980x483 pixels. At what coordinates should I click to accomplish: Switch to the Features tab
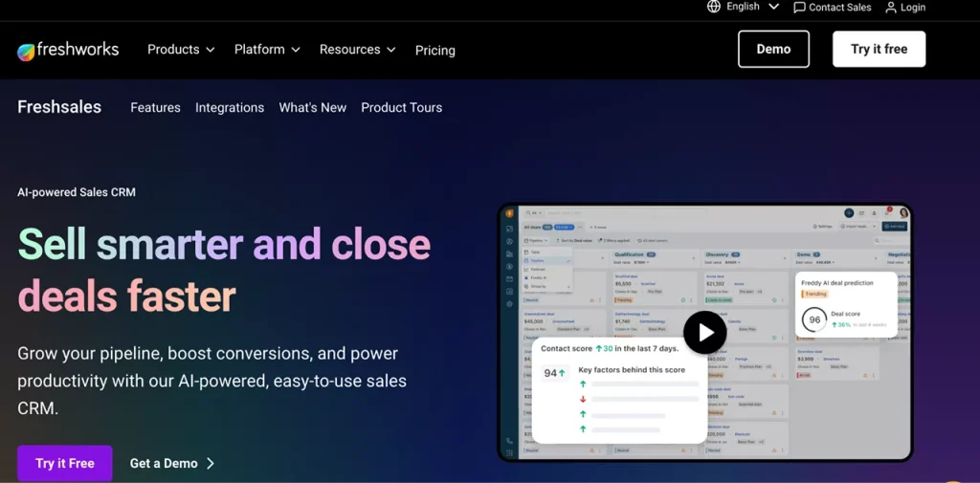[x=155, y=107]
